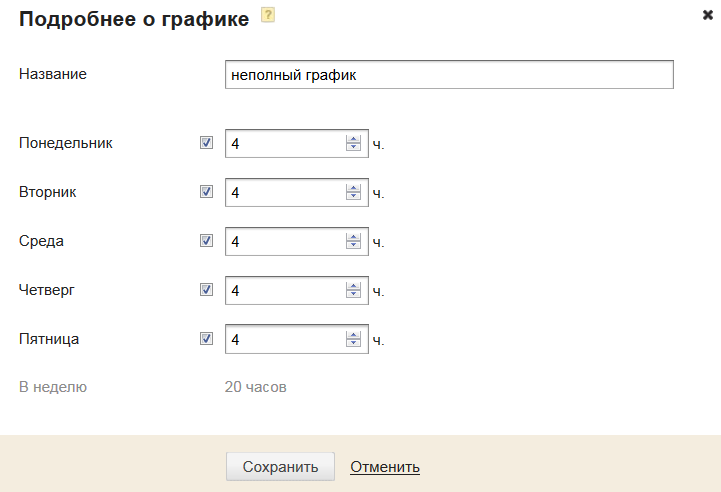This screenshot has height=492, width=721.
Task: Decrease Понедельник hours with down arrow
Action: click(x=352, y=148)
